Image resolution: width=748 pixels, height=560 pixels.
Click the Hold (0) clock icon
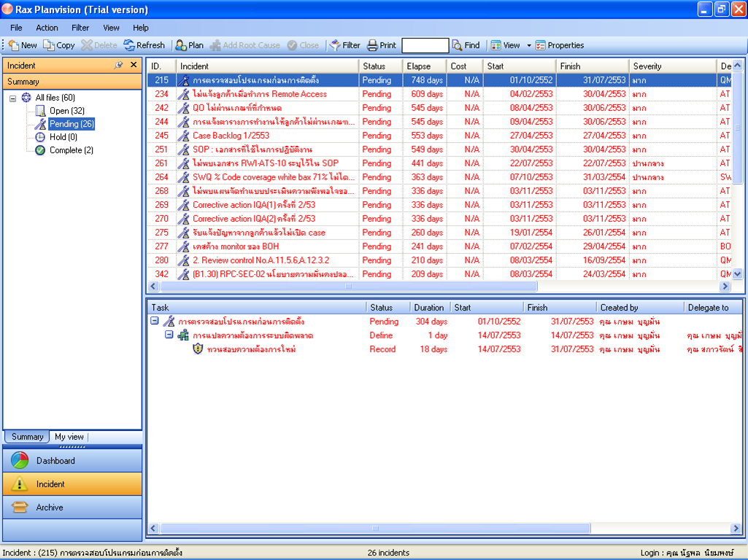(41, 137)
